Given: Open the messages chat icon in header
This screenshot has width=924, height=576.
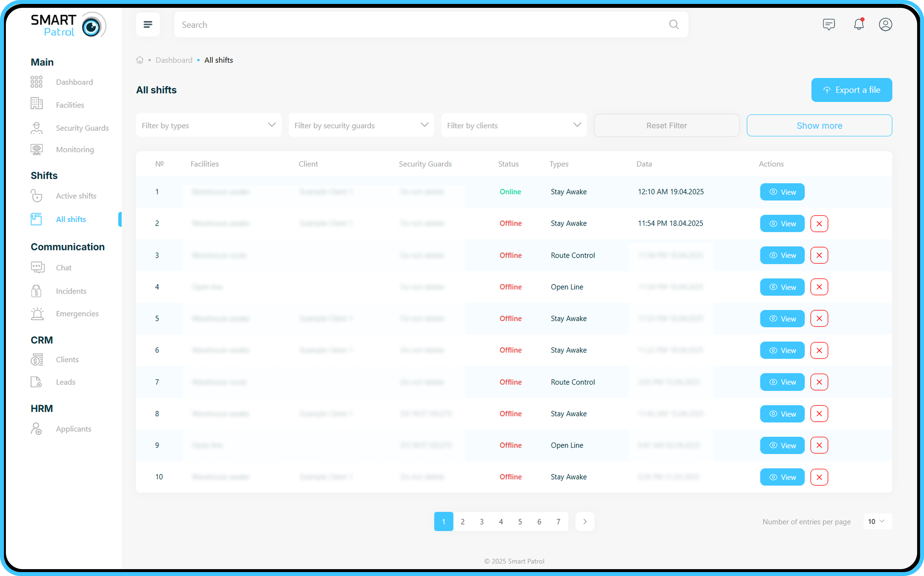Looking at the screenshot, I should (x=828, y=25).
